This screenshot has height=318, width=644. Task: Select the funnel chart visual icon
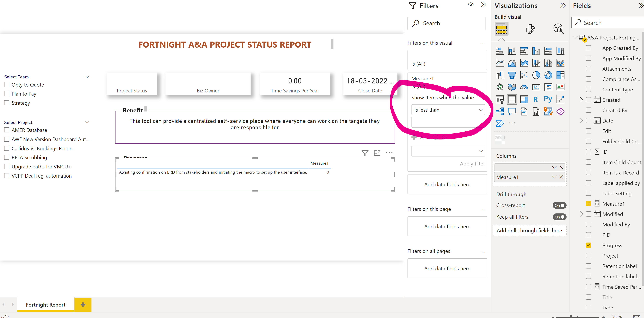512,75
